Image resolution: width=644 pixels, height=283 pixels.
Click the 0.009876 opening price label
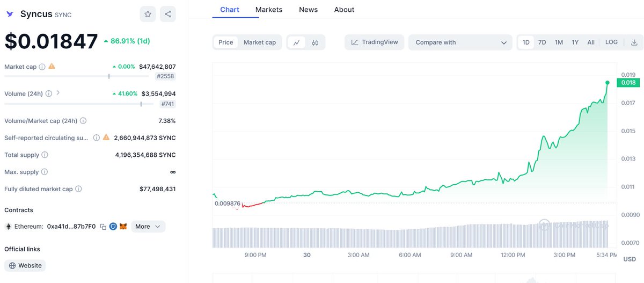[228, 204]
